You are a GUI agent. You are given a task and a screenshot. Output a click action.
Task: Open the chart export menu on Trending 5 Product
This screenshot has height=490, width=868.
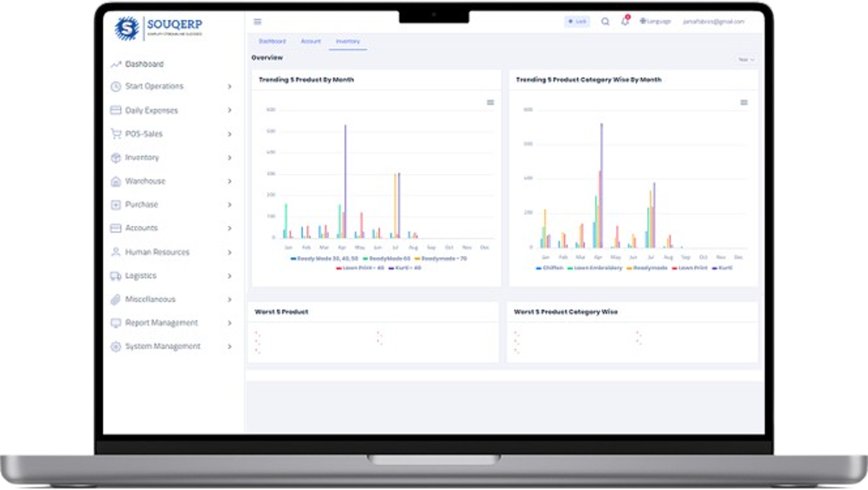coord(490,101)
